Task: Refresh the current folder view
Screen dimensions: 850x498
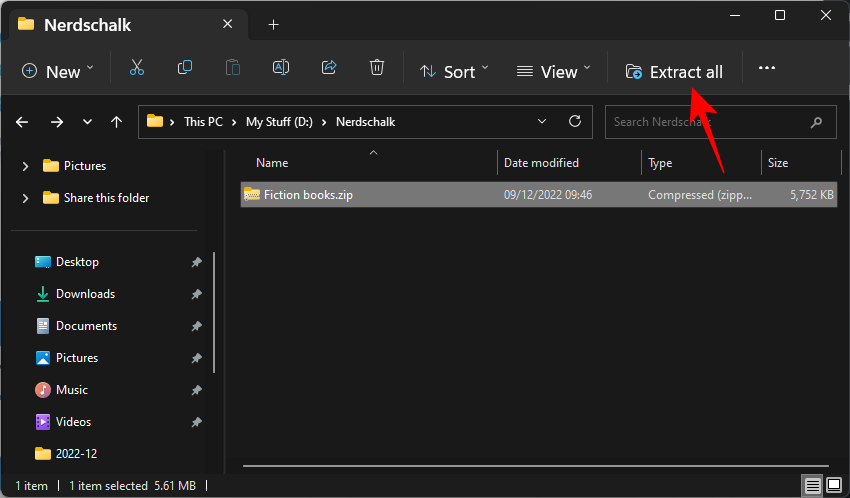Action: 574,122
